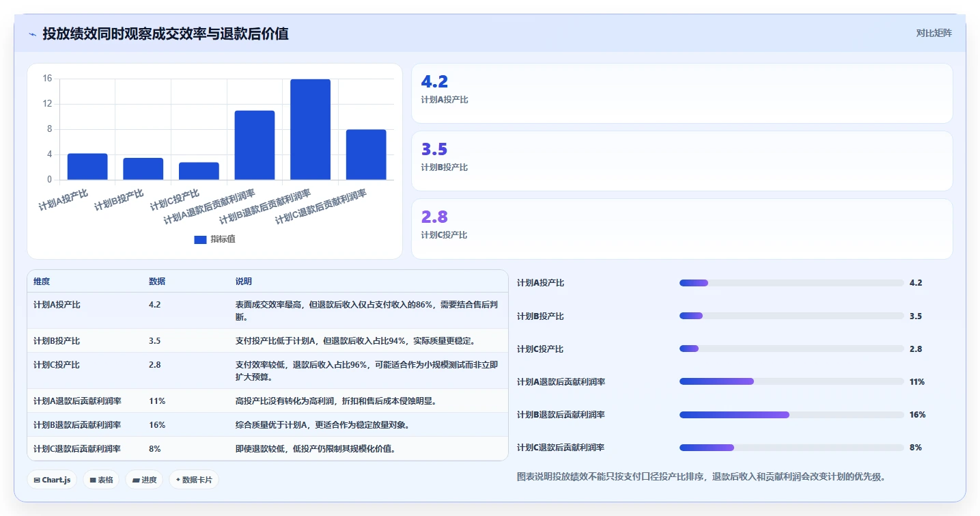Select the table cell 计划C投产比
This screenshot has width=980, height=516.
point(57,365)
